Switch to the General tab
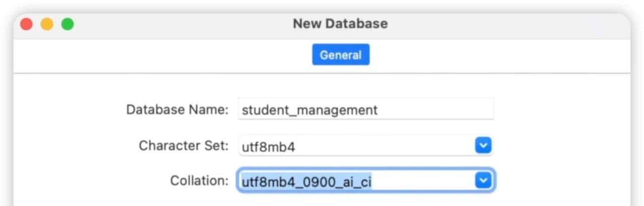644x206 pixels. pyautogui.click(x=341, y=55)
